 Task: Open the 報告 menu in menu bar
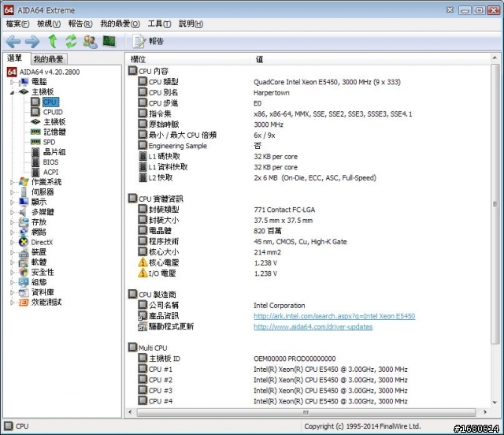coord(80,24)
